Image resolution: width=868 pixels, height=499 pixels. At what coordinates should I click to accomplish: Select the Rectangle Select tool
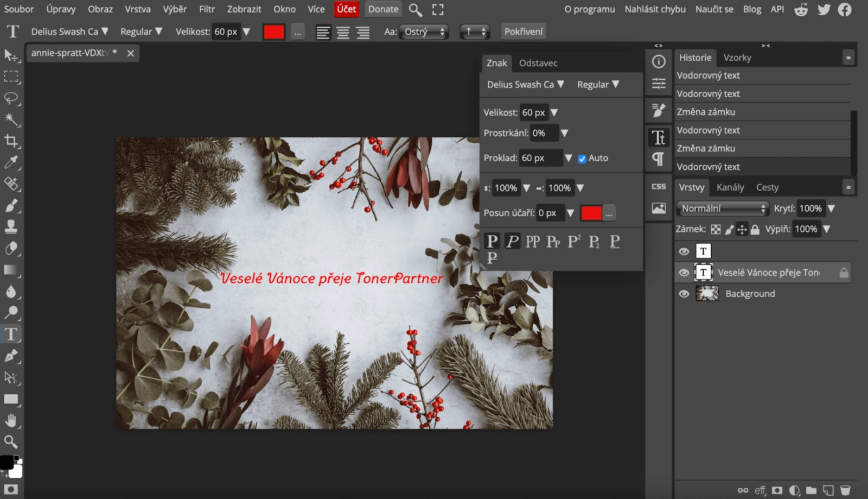[11, 77]
